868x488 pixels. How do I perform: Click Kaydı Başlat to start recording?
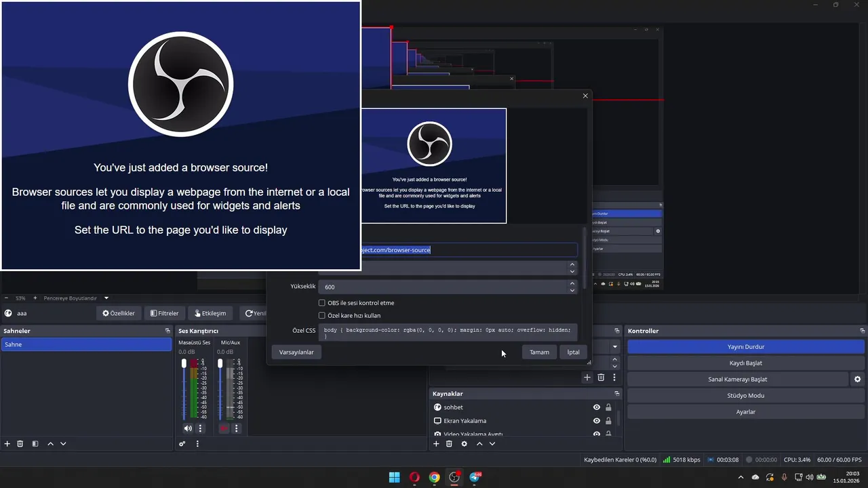pyautogui.click(x=745, y=363)
